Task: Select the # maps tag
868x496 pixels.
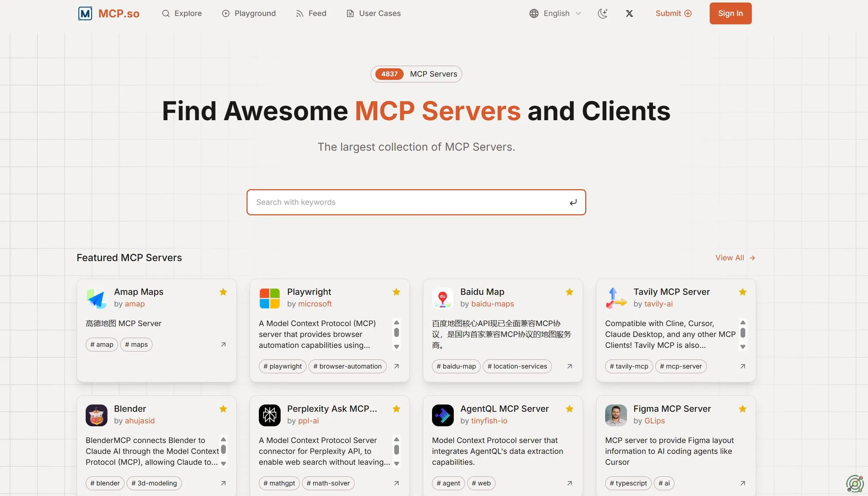Action: (136, 345)
